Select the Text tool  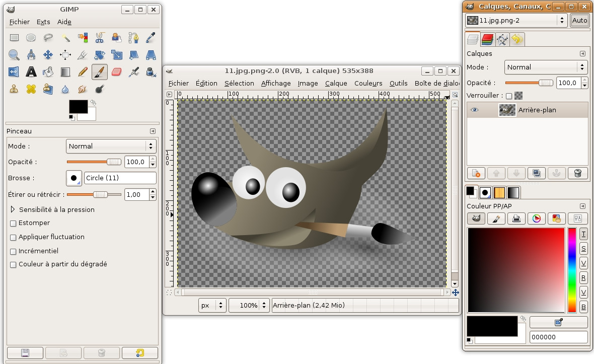pos(31,71)
